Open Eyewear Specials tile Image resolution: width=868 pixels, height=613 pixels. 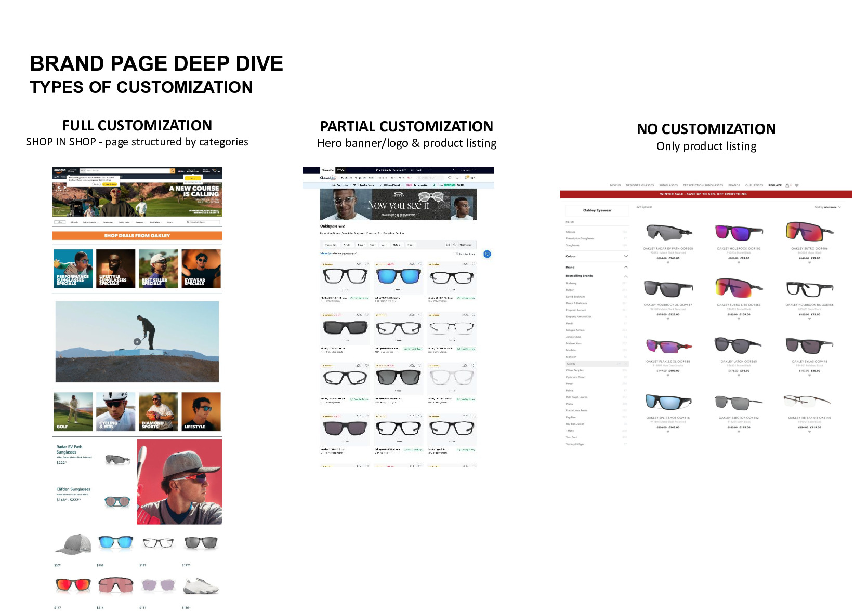click(201, 269)
